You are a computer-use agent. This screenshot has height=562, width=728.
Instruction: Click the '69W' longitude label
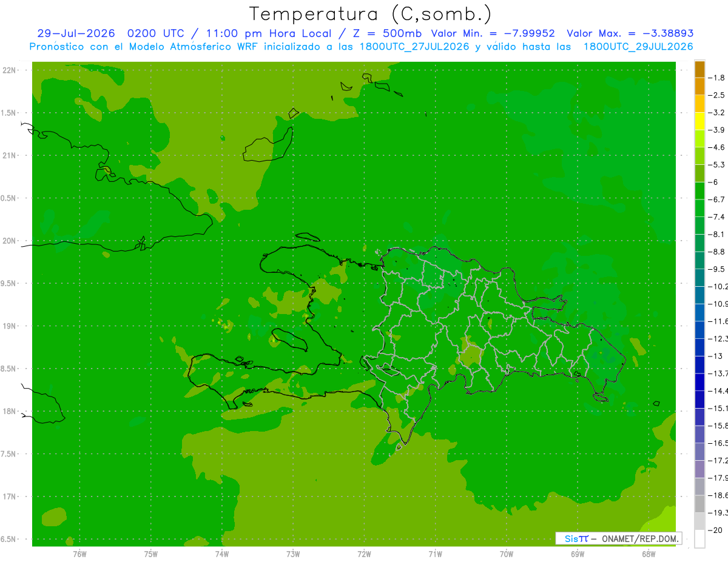(x=578, y=554)
